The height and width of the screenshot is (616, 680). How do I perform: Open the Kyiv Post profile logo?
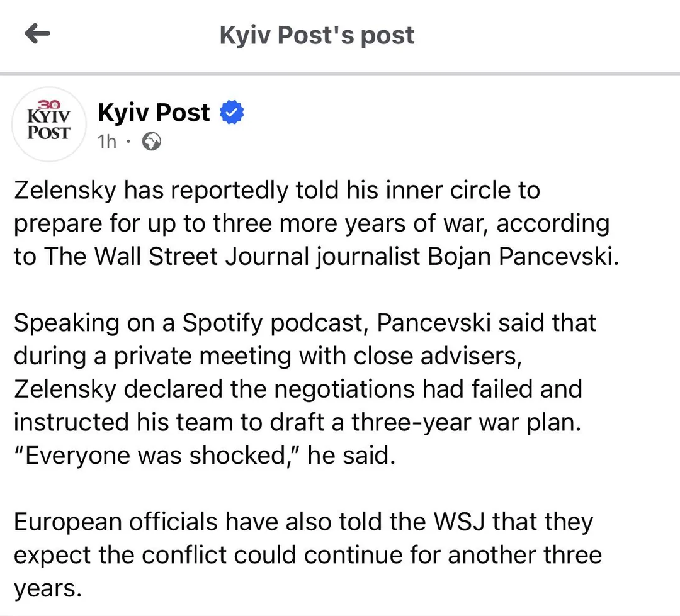point(50,124)
